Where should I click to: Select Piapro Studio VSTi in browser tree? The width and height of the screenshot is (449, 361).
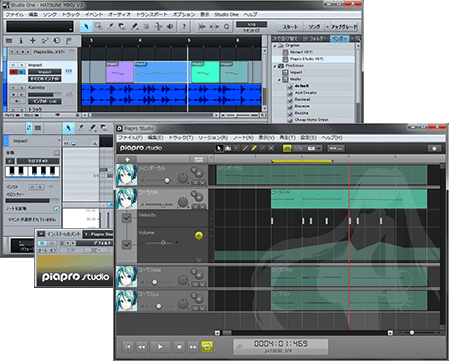click(306, 59)
